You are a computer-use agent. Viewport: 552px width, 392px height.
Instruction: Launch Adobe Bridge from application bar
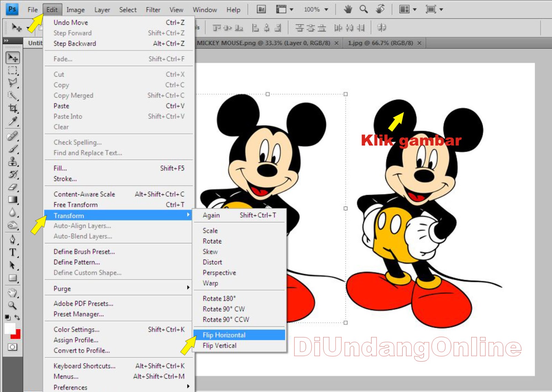(x=262, y=9)
